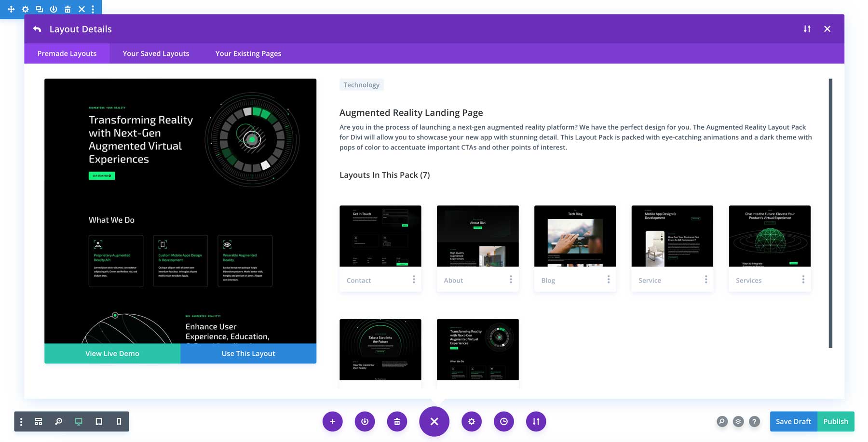Viewport: 868px width, 442px height.
Task: Switch to tablet view preview
Action: point(99,421)
